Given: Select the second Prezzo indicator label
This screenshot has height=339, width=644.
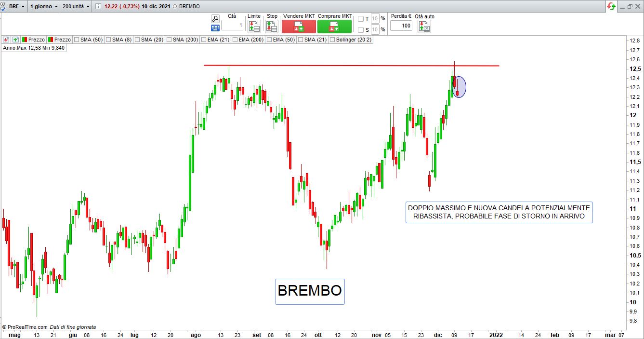Looking at the screenshot, I should click(59, 40).
